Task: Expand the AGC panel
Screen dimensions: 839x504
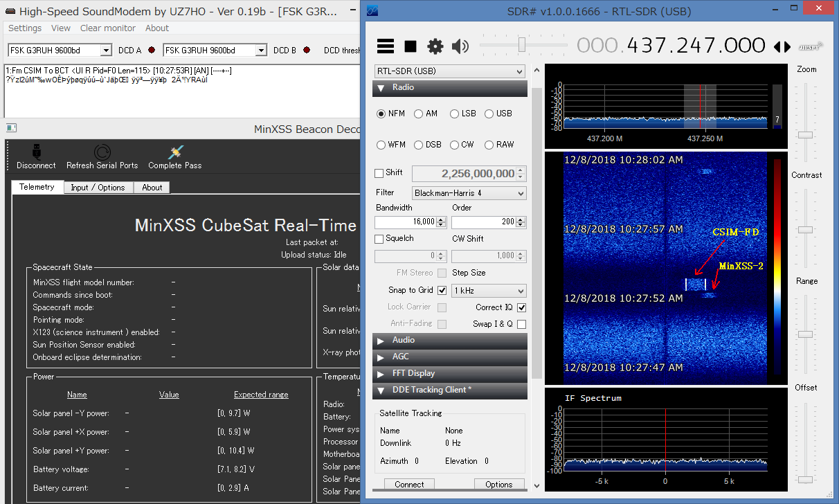Action: (x=450, y=357)
